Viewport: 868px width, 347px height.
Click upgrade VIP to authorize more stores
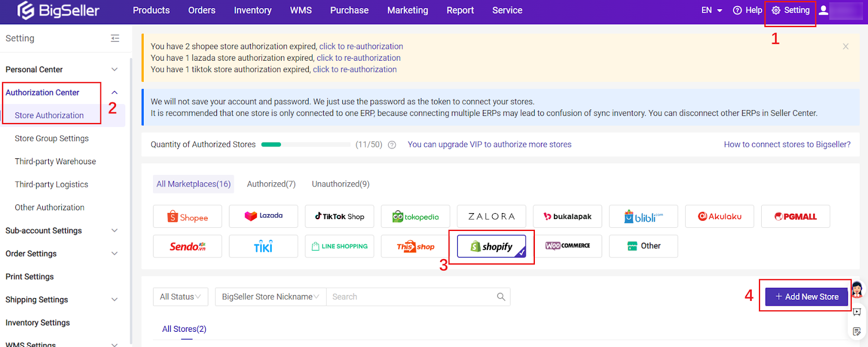point(490,145)
